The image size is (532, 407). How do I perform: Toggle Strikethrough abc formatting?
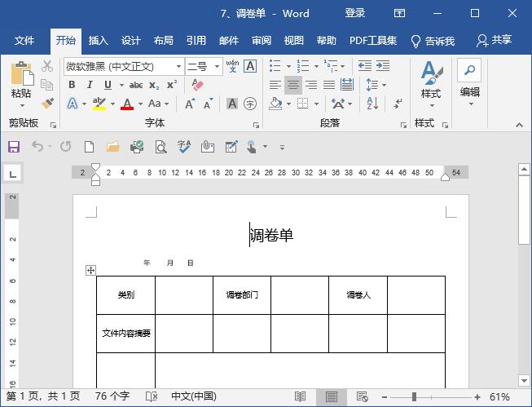(x=136, y=85)
